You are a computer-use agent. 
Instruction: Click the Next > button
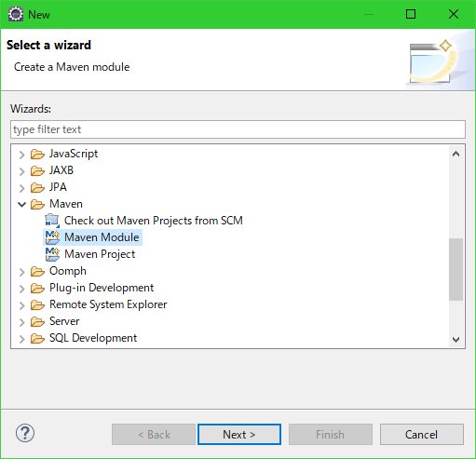point(239,434)
